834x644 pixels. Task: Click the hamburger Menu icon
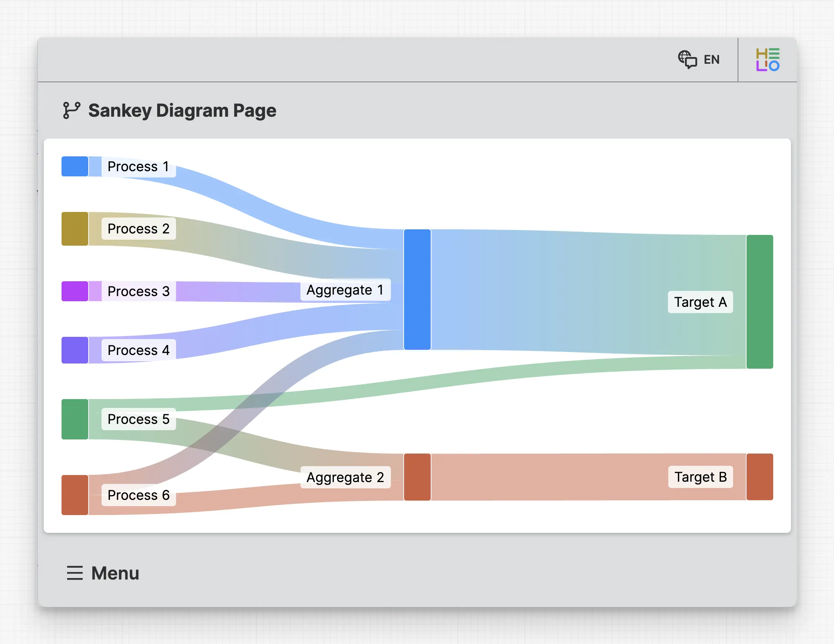(x=75, y=572)
